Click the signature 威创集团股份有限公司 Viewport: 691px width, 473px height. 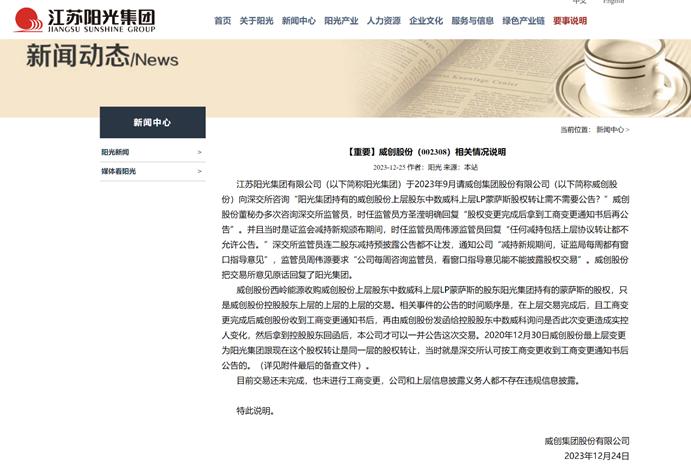coord(587,441)
